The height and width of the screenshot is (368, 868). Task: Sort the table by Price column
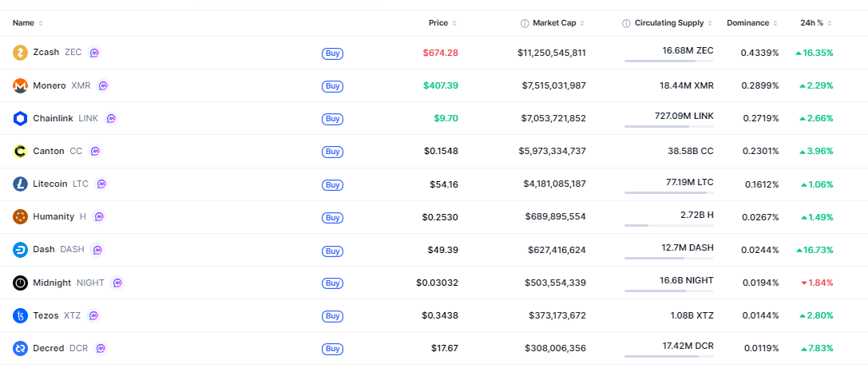(442, 23)
